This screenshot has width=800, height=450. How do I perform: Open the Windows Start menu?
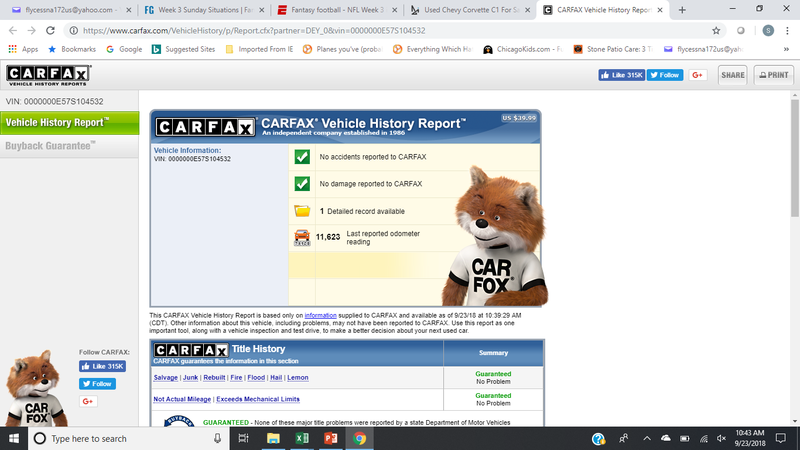[14, 438]
